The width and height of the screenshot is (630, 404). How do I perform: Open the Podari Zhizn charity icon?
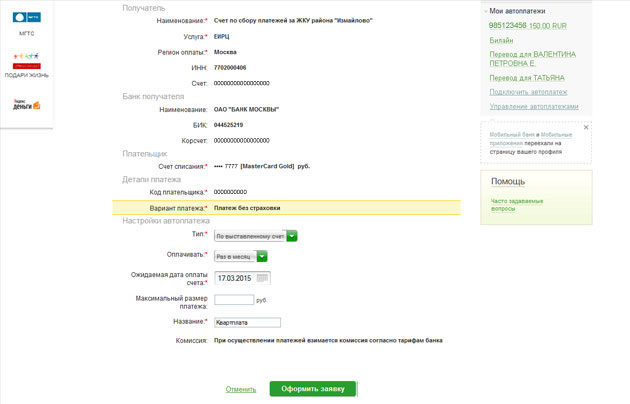pos(27,64)
